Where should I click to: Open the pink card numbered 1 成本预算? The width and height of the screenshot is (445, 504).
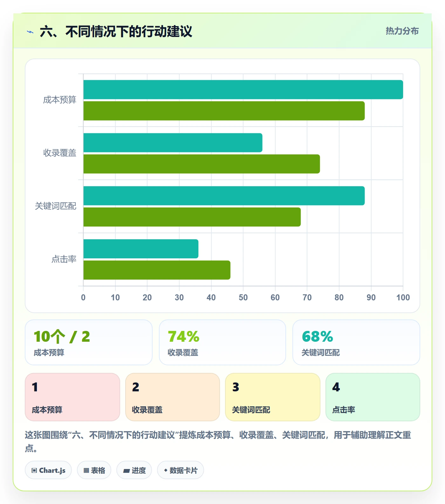[72, 397]
